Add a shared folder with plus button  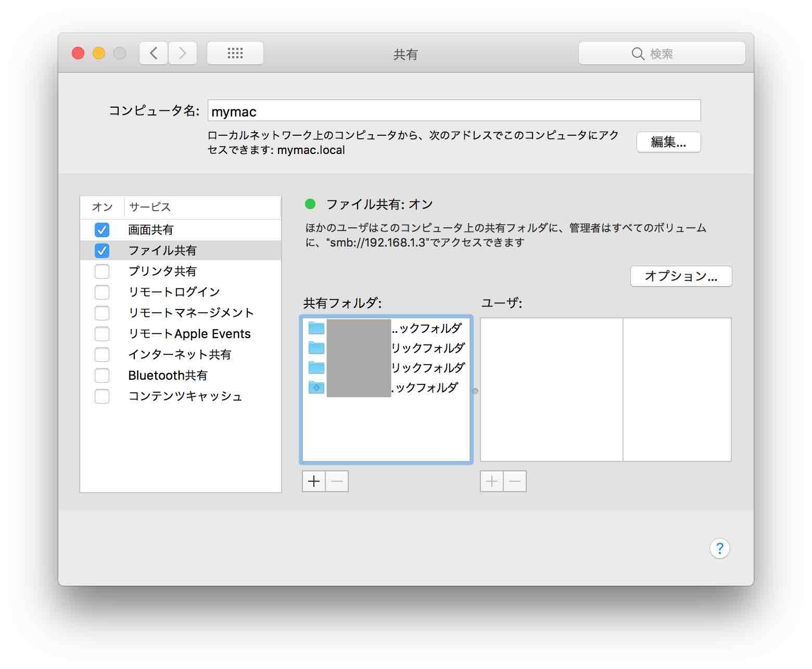314,481
